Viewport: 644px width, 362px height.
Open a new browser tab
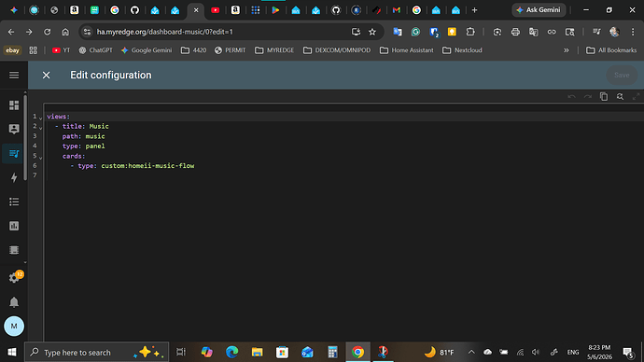(474, 10)
